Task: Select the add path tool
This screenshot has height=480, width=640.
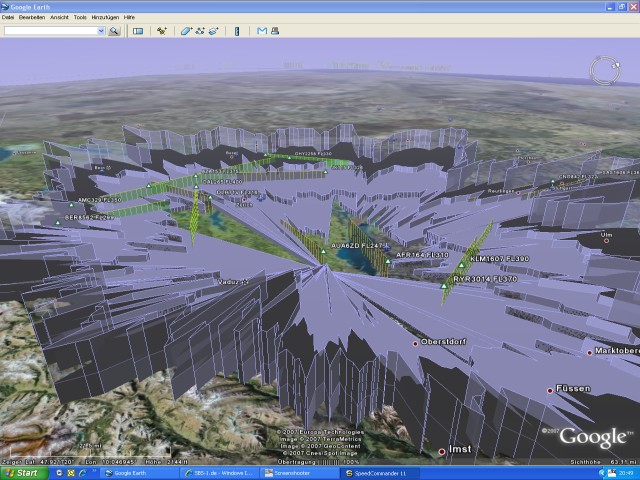Action: [200, 31]
